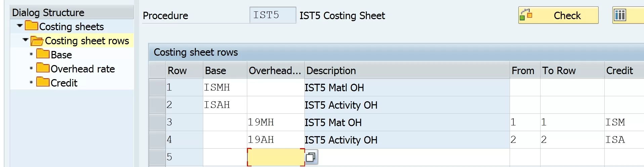Click the Check button
644x167 pixels.
click(558, 15)
